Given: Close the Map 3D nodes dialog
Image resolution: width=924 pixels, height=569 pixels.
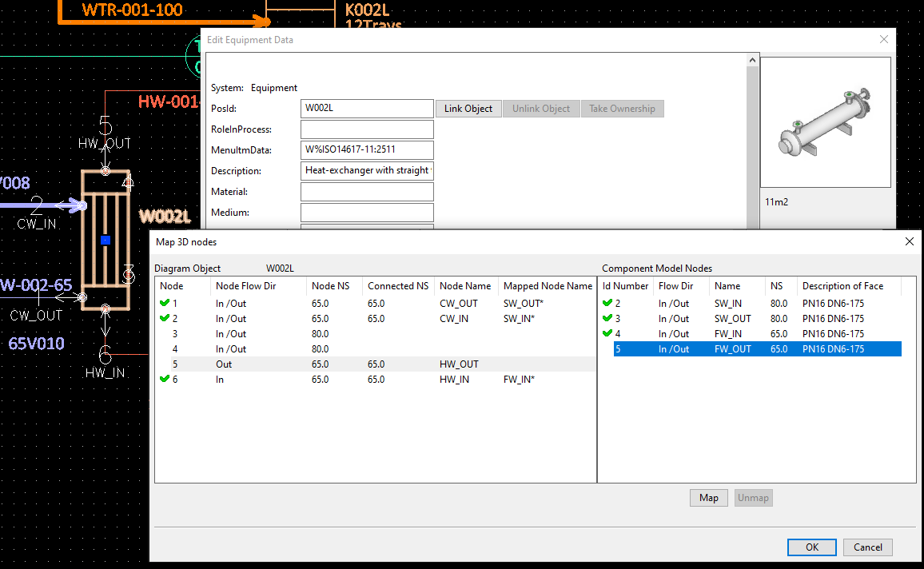Looking at the screenshot, I should (909, 241).
